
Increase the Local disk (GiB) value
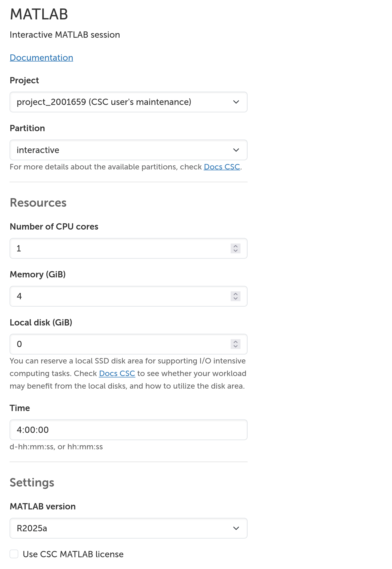point(236,342)
